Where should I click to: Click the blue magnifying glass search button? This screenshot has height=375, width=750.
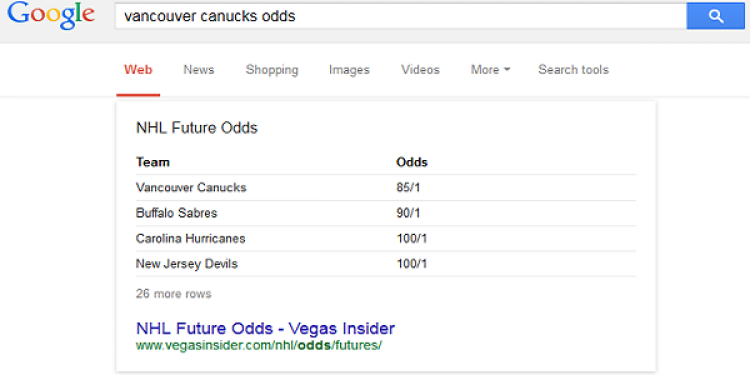(x=716, y=16)
